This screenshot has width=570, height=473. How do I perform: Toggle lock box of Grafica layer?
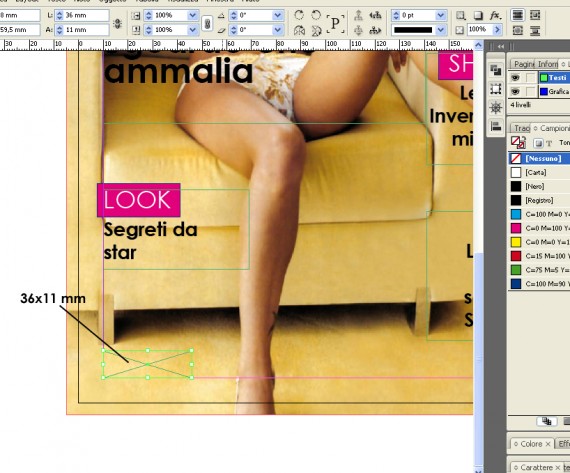point(531,92)
